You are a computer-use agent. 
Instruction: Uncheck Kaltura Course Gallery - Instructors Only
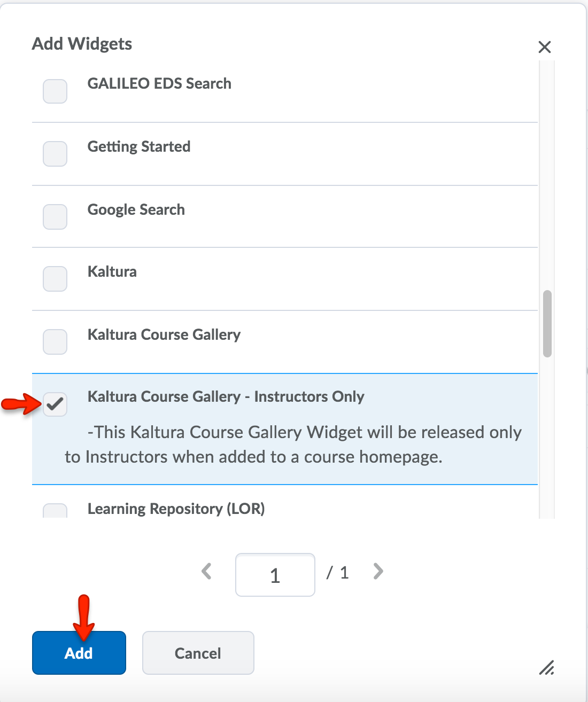click(55, 404)
